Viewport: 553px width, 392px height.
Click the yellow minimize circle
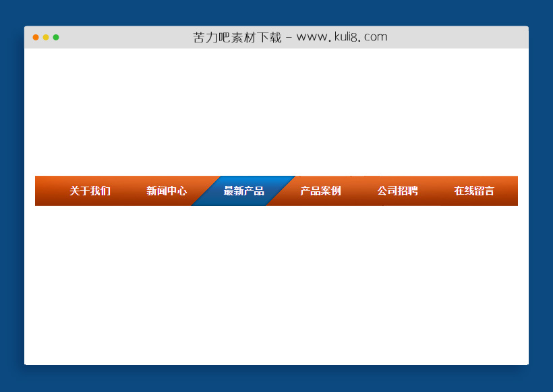point(46,38)
